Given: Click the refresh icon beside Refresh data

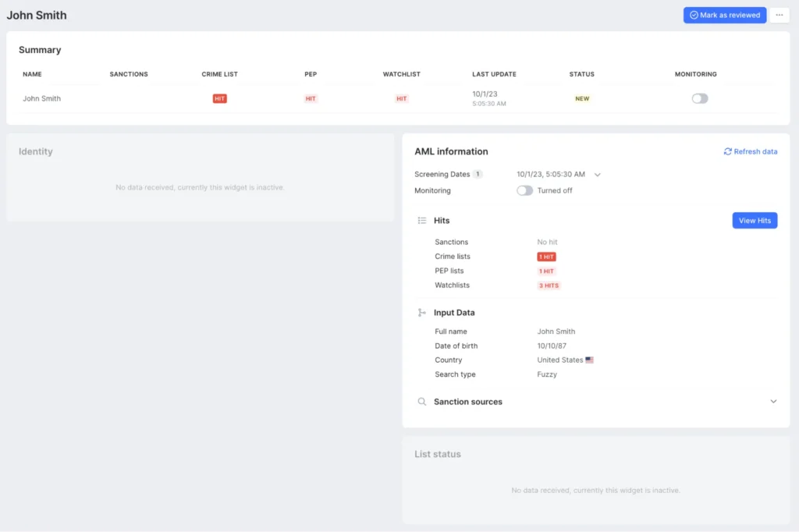Looking at the screenshot, I should [x=727, y=151].
